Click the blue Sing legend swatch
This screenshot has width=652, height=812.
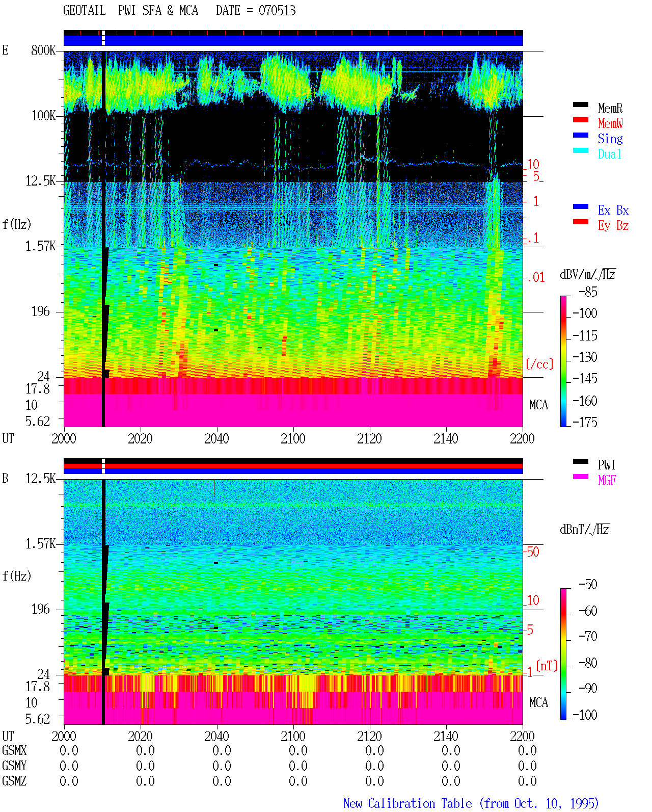(581, 135)
